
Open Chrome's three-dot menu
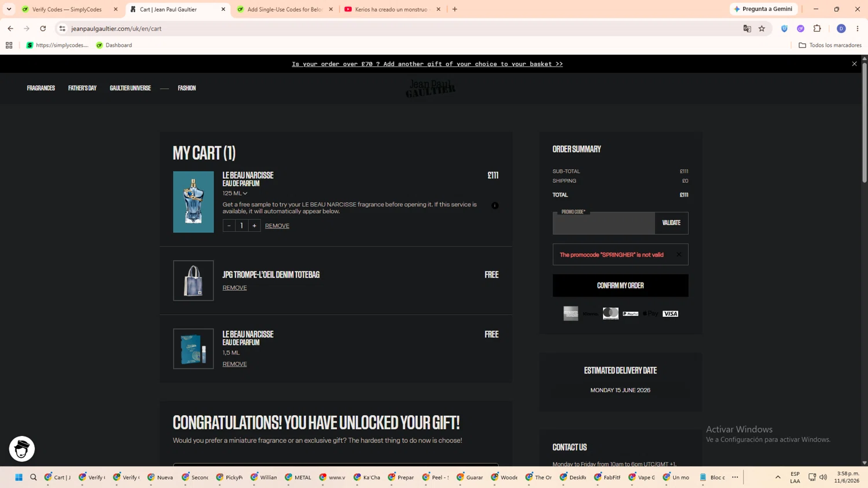click(858, 28)
